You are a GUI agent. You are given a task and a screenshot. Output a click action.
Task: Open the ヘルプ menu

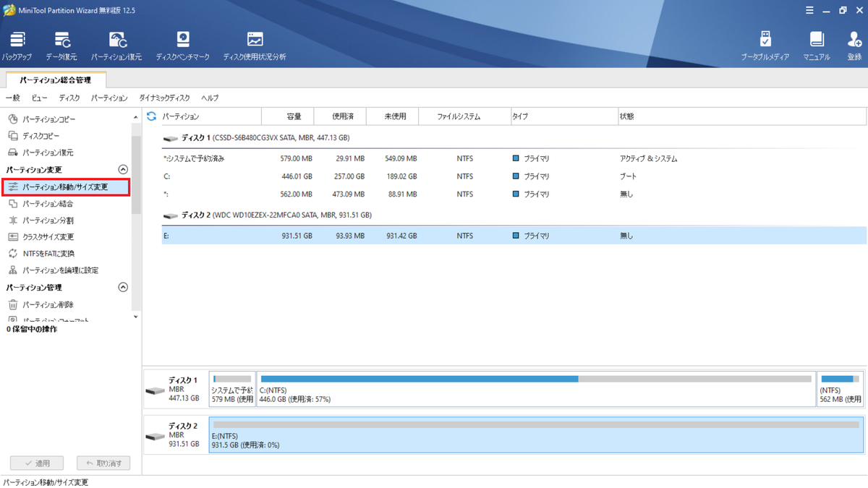(x=210, y=98)
